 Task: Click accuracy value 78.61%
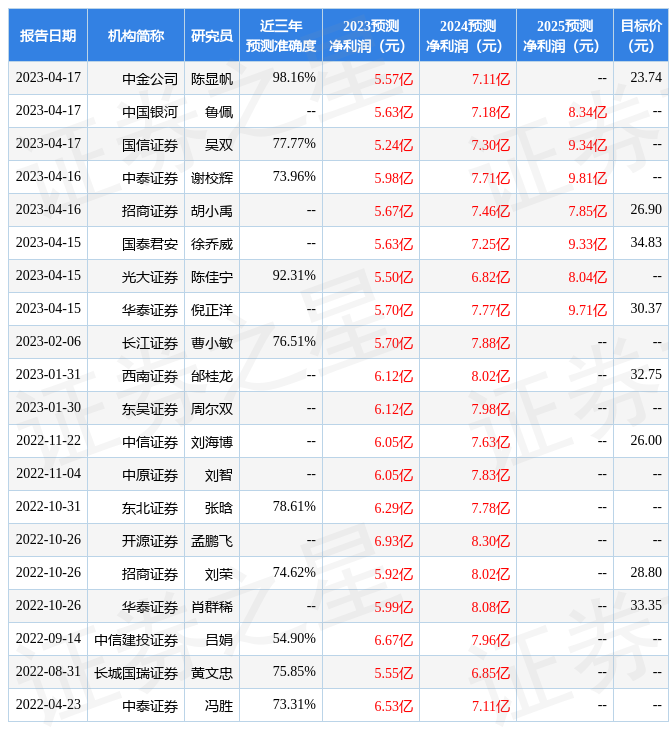(294, 507)
